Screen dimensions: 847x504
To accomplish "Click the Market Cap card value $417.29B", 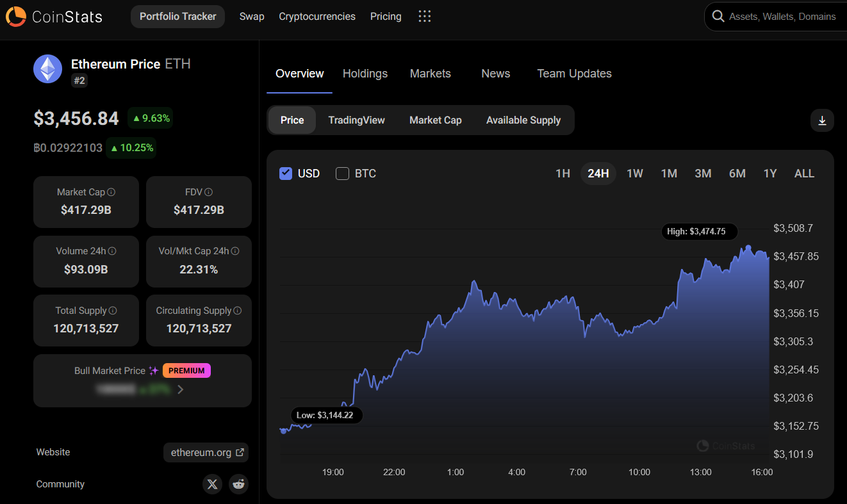I will (86, 210).
